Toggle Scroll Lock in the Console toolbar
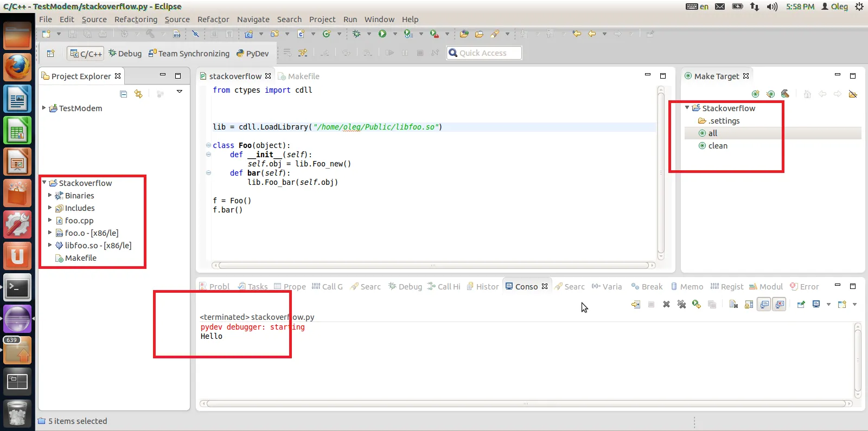The image size is (868, 431). [x=749, y=304]
